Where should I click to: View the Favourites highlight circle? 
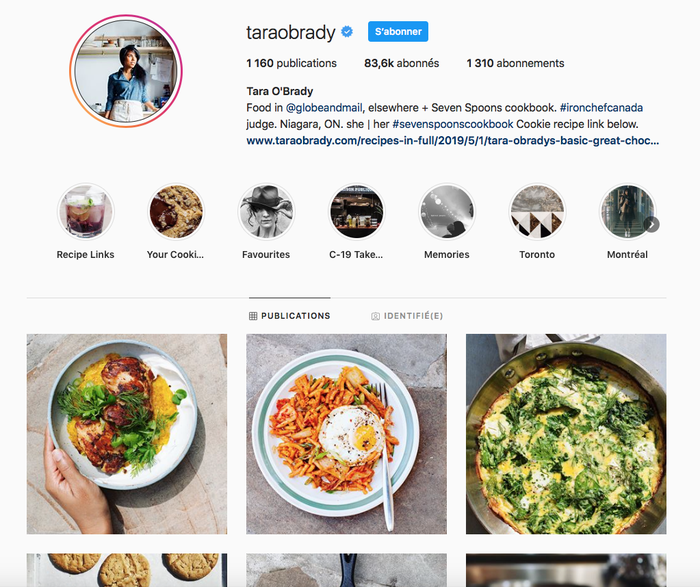click(x=266, y=212)
